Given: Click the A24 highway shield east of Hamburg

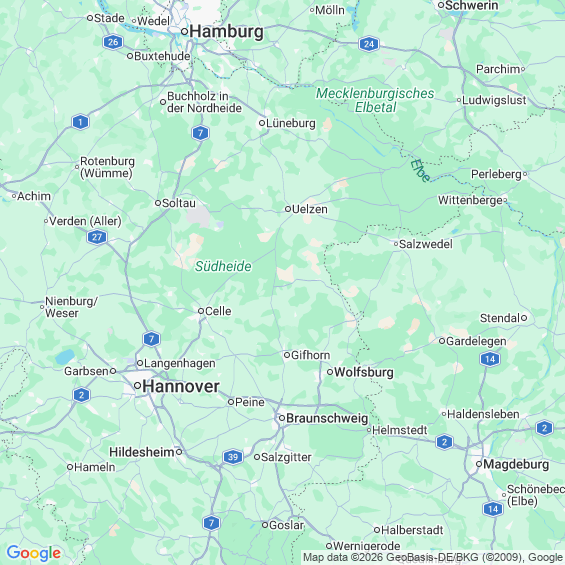Looking at the screenshot, I should point(369,44).
